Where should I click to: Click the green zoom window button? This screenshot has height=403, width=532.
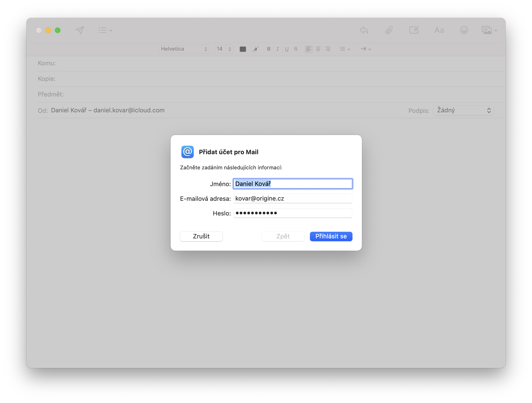pyautogui.click(x=58, y=30)
